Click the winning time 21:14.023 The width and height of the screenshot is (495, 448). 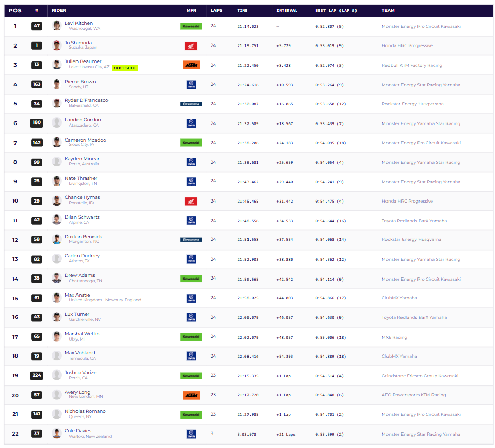[x=248, y=26]
